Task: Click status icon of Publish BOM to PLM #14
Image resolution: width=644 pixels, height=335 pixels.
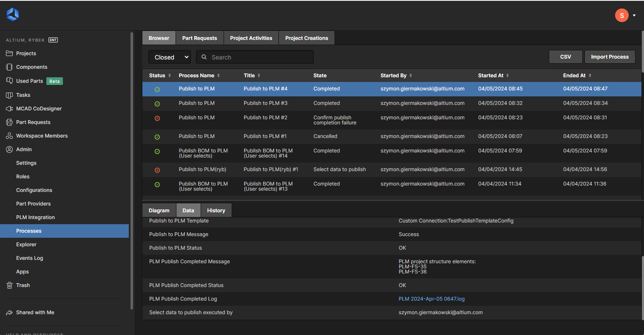Action: (x=157, y=151)
